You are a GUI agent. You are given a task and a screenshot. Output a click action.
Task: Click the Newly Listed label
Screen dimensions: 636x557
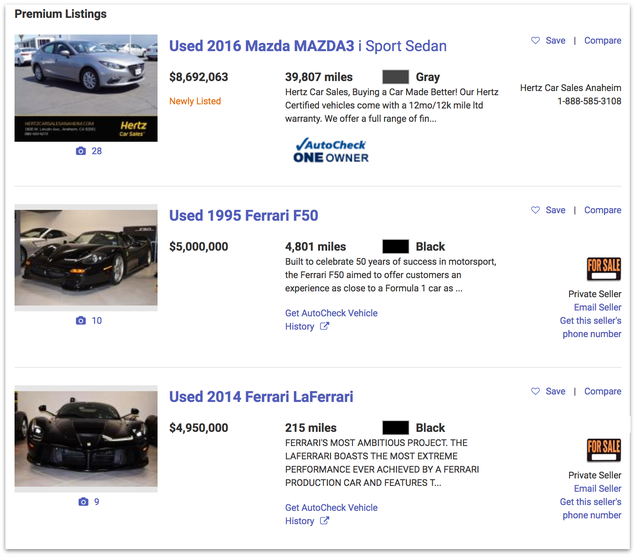click(195, 101)
